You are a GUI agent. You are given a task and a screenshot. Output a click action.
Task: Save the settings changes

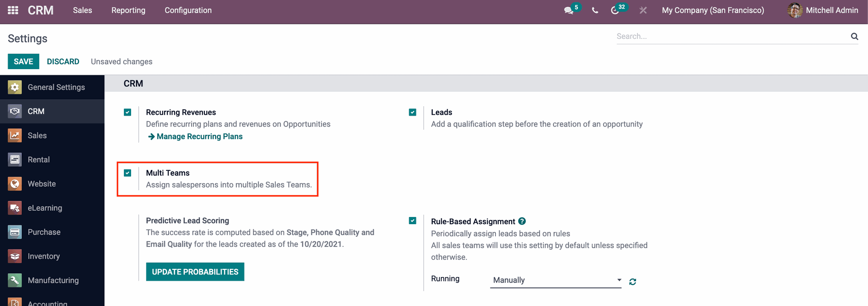(24, 61)
